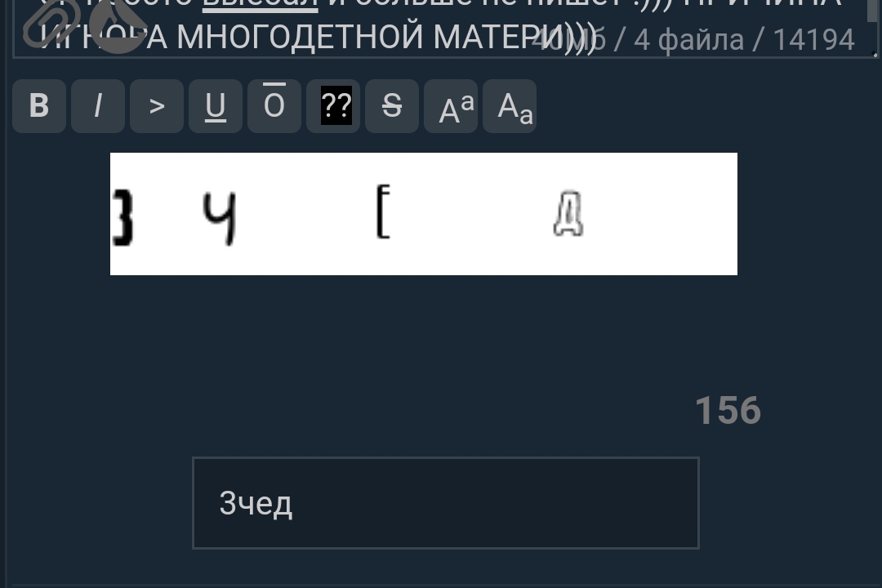This screenshot has height=588, width=882.
Task: Click the underlined misspelled word in message
Action: click(260, 5)
